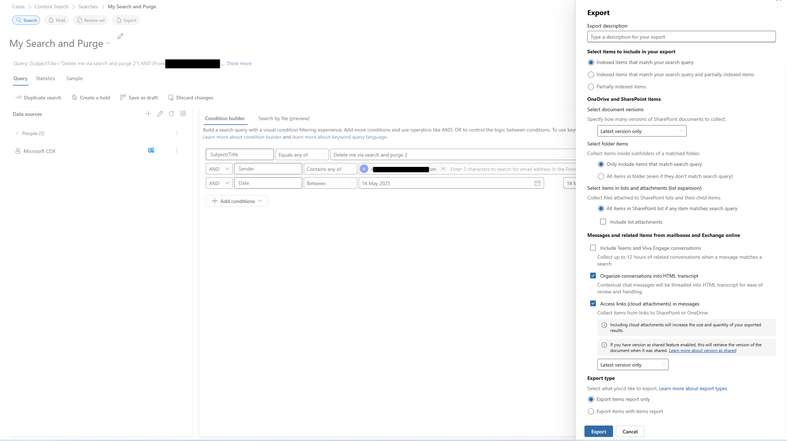Click the blue Export button
This screenshot has height=441, width=787.
[598, 431]
